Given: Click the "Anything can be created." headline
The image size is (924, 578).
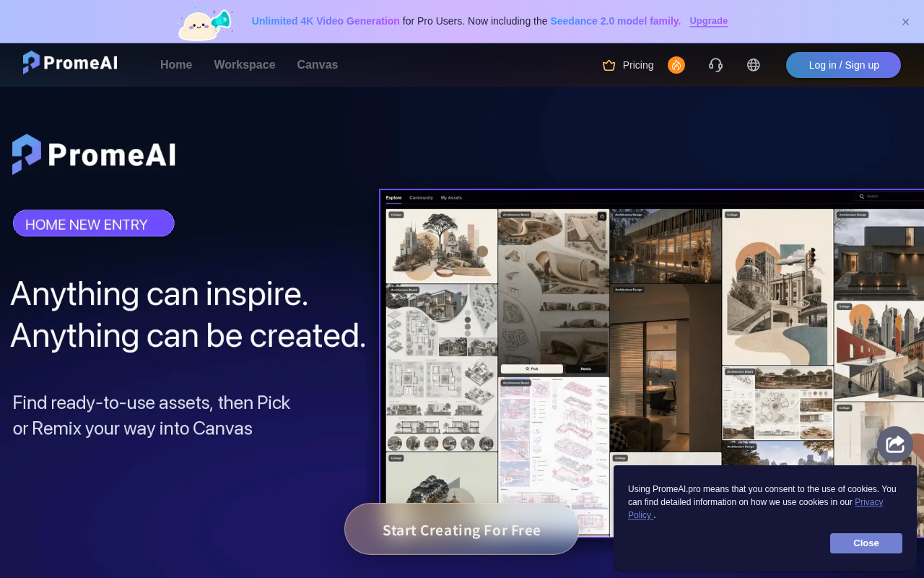Looking at the screenshot, I should click(x=188, y=335).
